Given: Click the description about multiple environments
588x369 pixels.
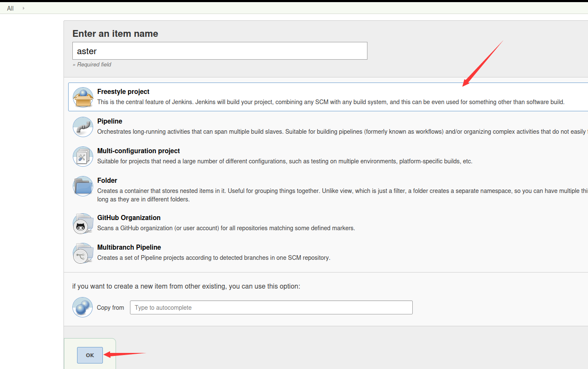Looking at the screenshot, I should [x=284, y=161].
